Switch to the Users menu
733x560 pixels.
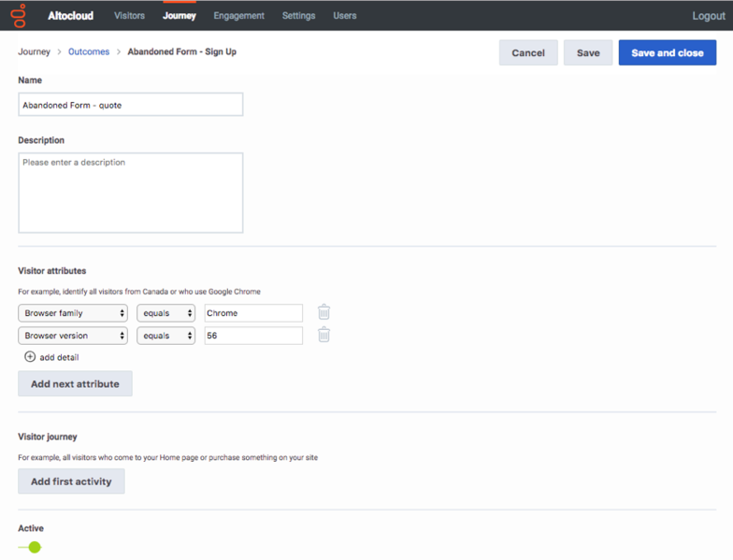(x=345, y=15)
